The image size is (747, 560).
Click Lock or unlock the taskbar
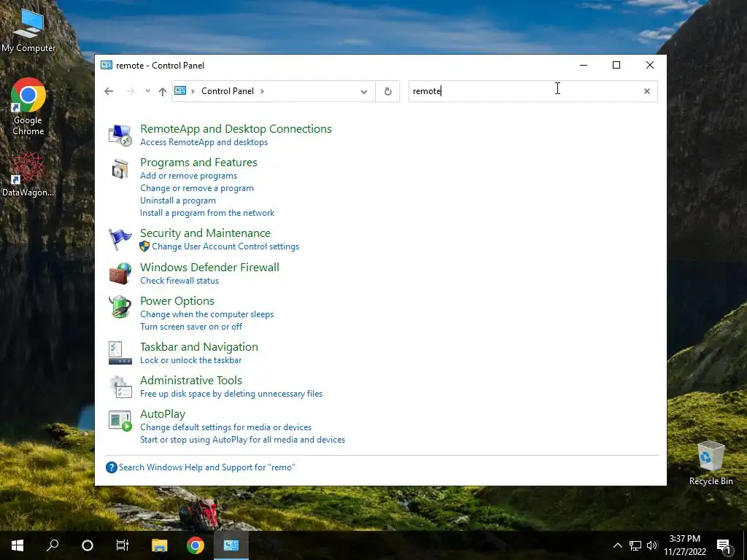click(x=190, y=360)
